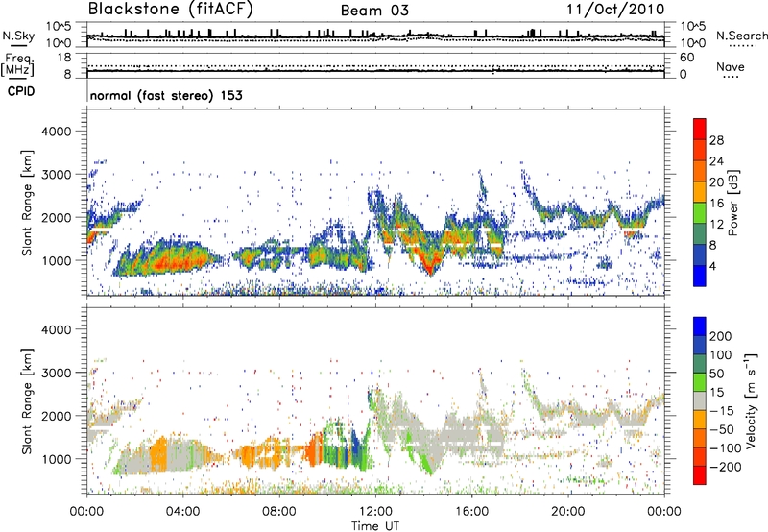Viewport: 768px width, 532px height.
Task: Select '3000' tick on velocity panel
Action: pyautogui.click(x=57, y=373)
